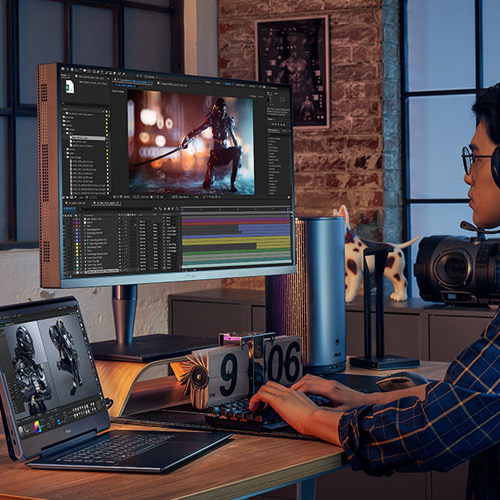Select the green spreadsheet file icon in Project panel
Screen dimensions: 500x500
[69, 87]
